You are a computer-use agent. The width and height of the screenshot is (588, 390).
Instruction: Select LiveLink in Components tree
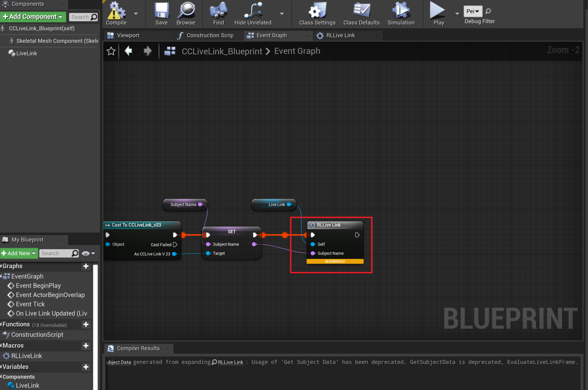pyautogui.click(x=26, y=53)
